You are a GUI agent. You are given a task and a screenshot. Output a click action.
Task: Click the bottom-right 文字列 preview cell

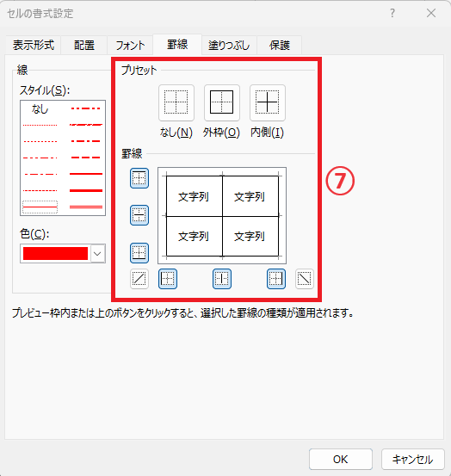250,236
